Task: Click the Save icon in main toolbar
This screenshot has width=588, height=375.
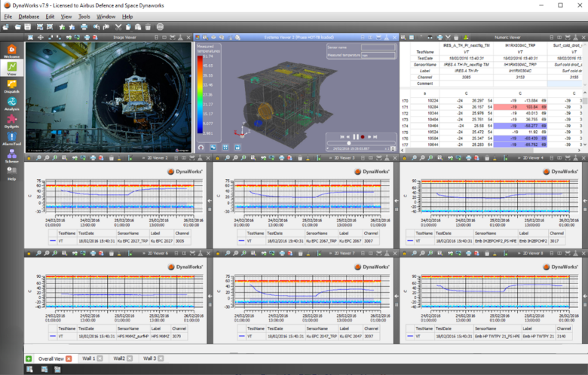Action: click(x=28, y=27)
